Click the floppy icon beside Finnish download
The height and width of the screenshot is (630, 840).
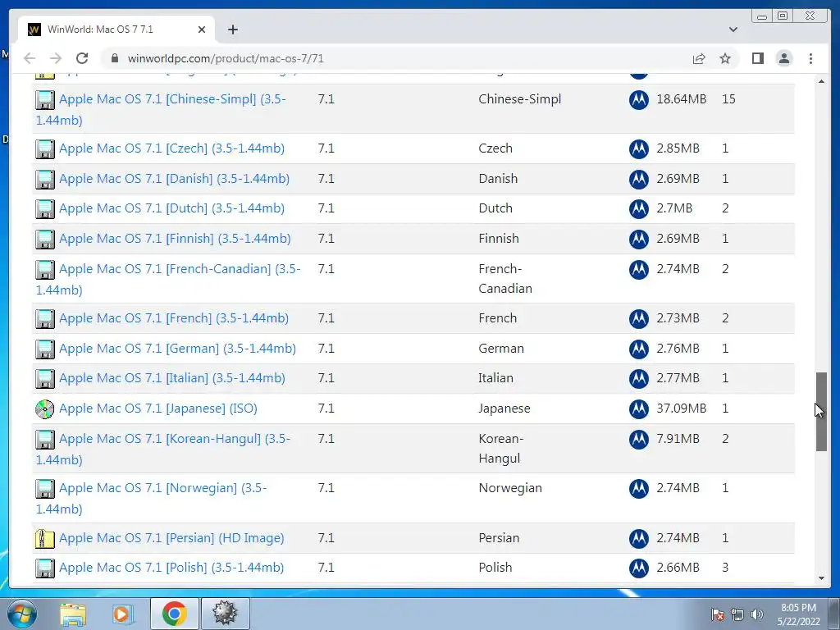pos(45,240)
